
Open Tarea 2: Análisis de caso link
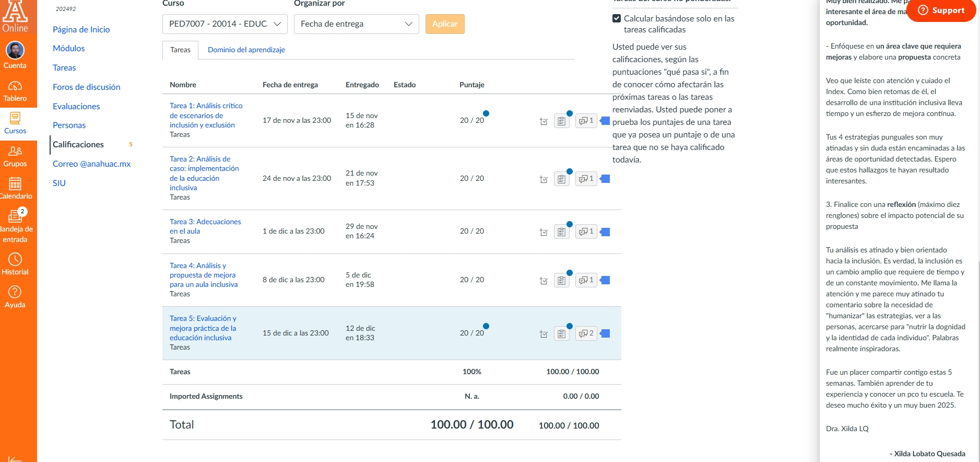pyautogui.click(x=204, y=173)
